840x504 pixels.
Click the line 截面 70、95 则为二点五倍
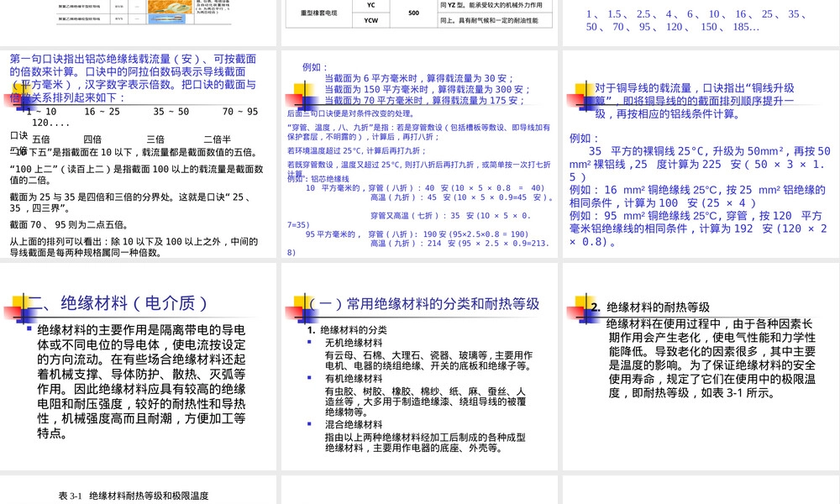(x=69, y=225)
